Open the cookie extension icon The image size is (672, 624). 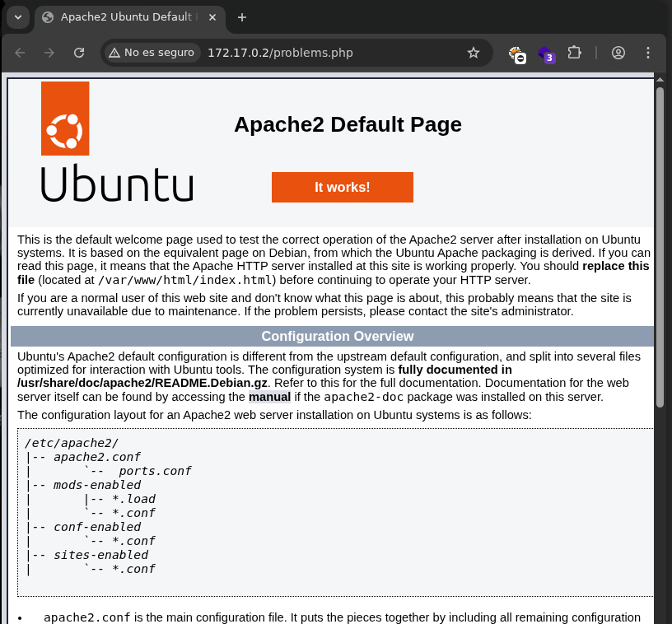pyautogui.click(x=516, y=54)
